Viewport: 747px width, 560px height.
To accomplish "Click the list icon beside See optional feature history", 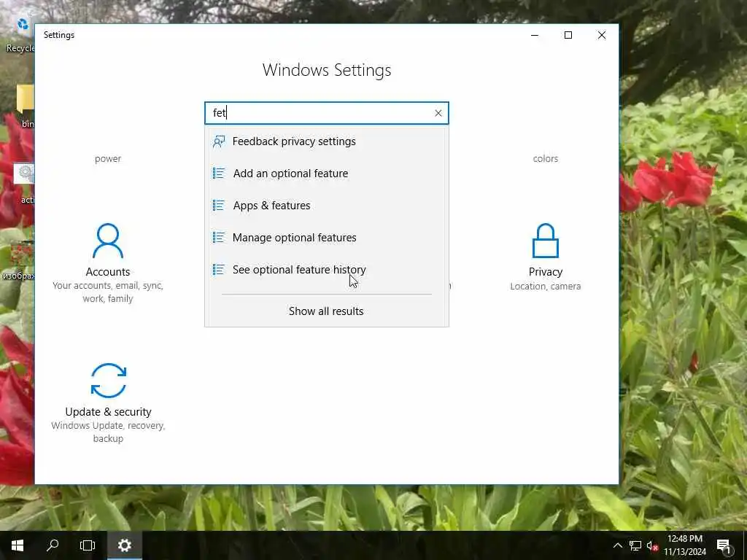I will point(219,270).
